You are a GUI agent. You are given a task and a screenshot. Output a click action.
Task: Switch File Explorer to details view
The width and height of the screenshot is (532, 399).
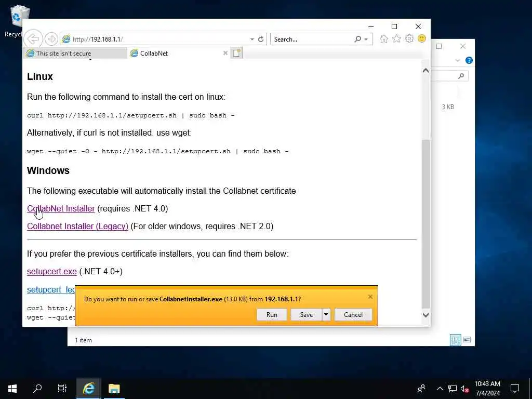pos(455,340)
